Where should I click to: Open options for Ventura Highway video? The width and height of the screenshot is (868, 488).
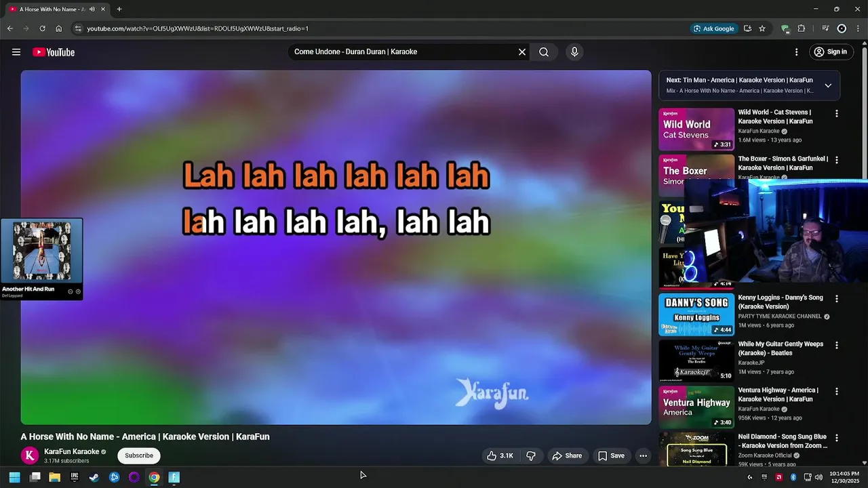click(x=837, y=391)
